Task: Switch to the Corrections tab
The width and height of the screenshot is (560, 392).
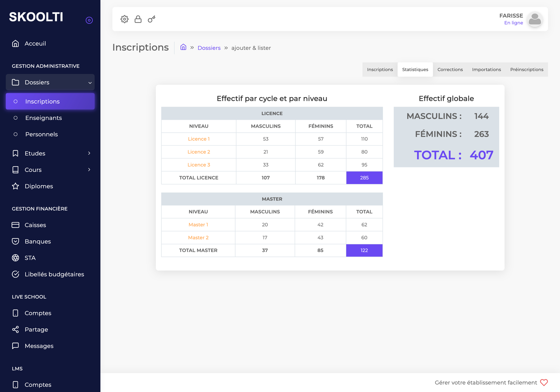Action: tap(450, 69)
